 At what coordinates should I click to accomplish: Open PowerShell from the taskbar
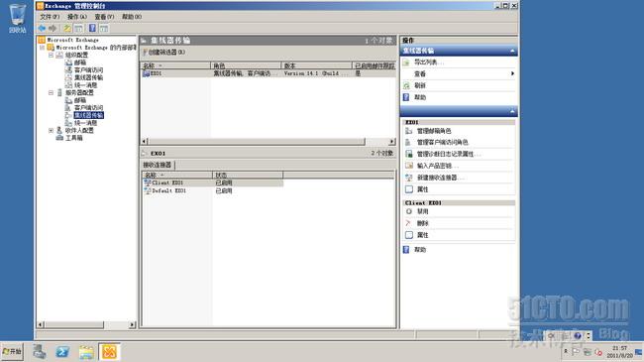click(62, 352)
